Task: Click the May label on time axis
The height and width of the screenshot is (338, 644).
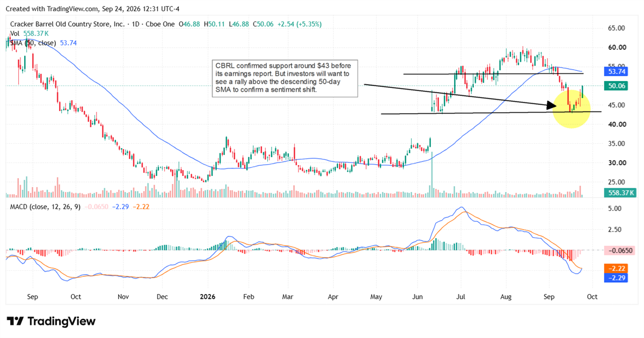Action: 376,296
